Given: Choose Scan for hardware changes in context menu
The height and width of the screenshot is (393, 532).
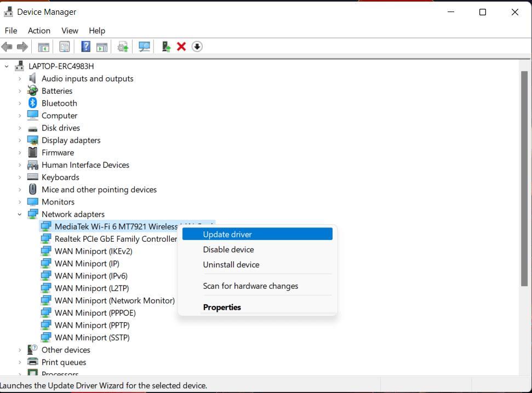Looking at the screenshot, I should [258, 286].
